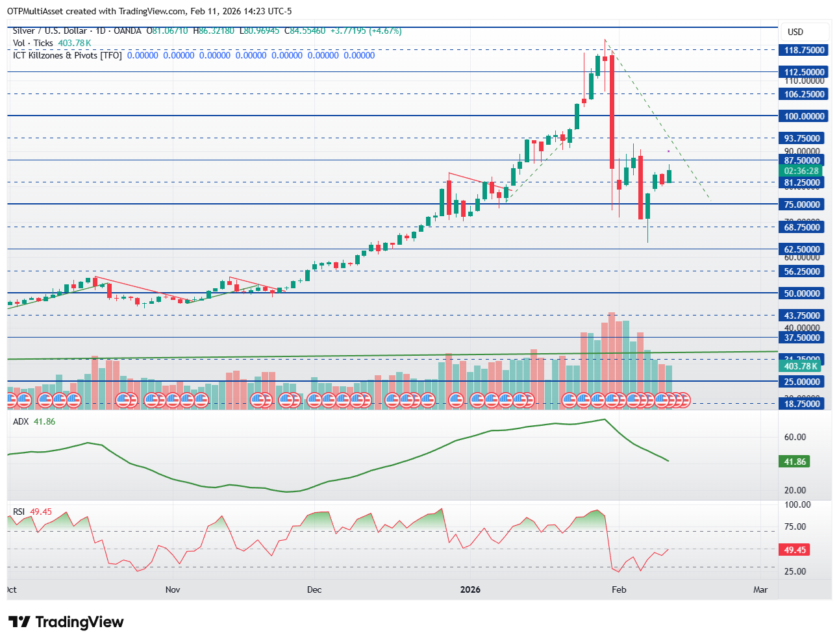Click the 2026 label on time axis
Image resolution: width=839 pixels, height=644 pixels.
[470, 589]
